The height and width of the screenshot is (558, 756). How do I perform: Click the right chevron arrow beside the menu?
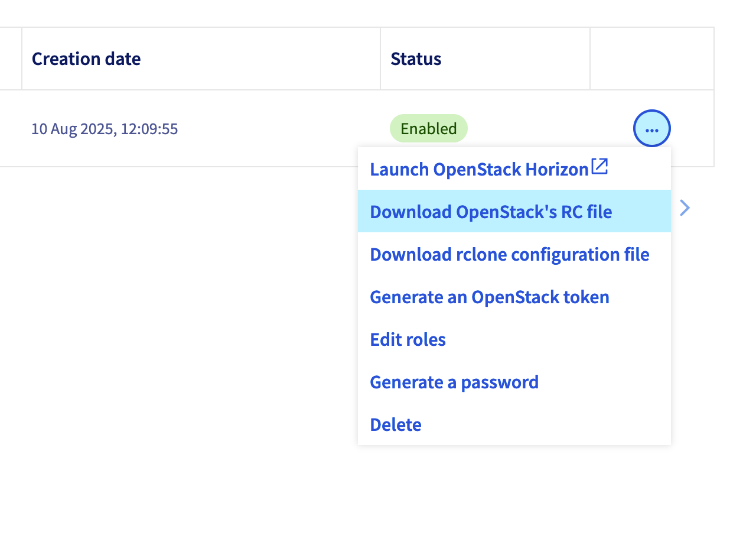[x=685, y=207]
